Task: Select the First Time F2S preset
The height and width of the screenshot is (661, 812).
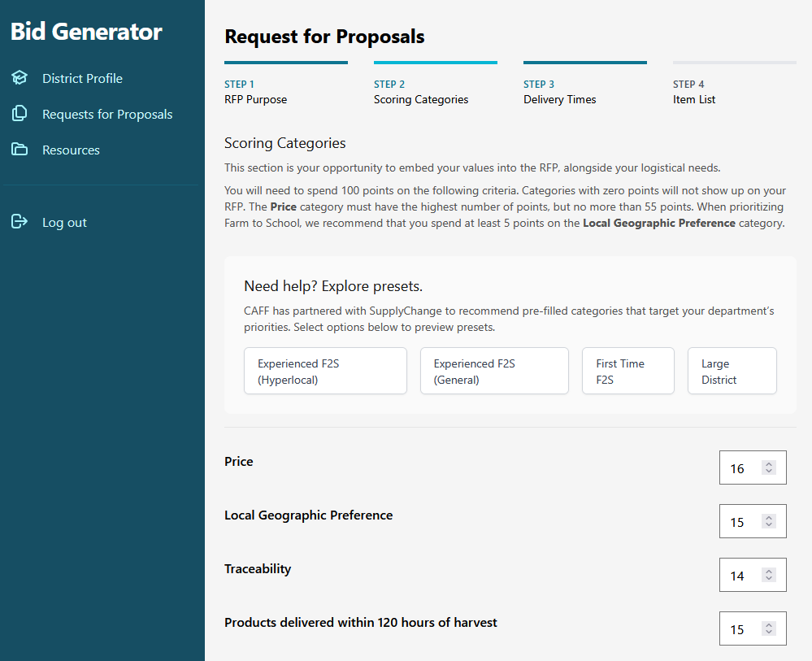Action: coord(628,371)
